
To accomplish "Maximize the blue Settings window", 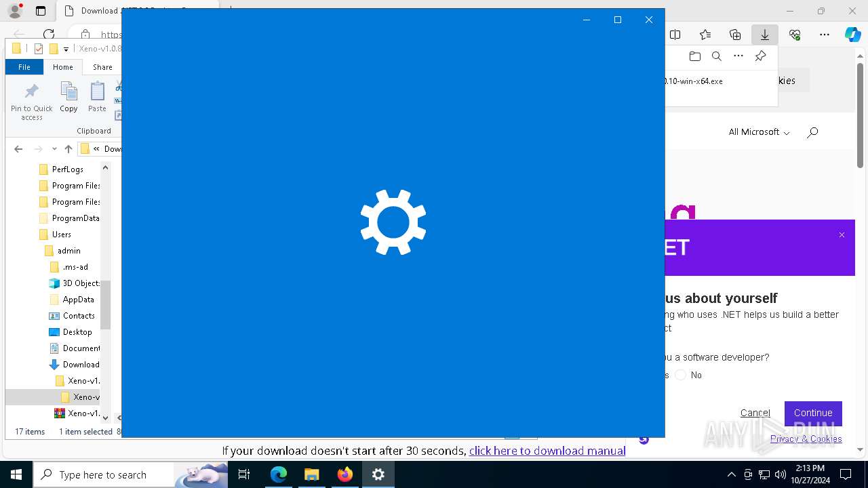I will pyautogui.click(x=617, y=20).
